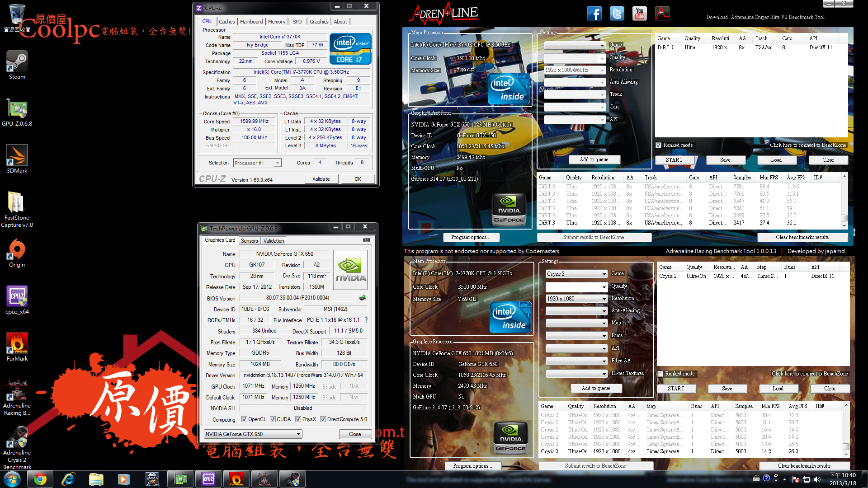
Task: Click Submit results to BenchZone in Crysis benchmark
Action: click(x=595, y=466)
